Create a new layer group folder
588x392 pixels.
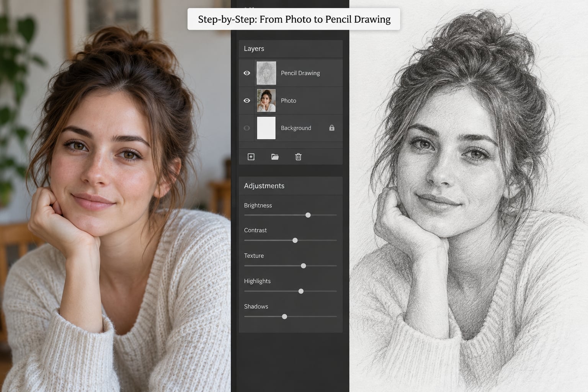click(275, 157)
